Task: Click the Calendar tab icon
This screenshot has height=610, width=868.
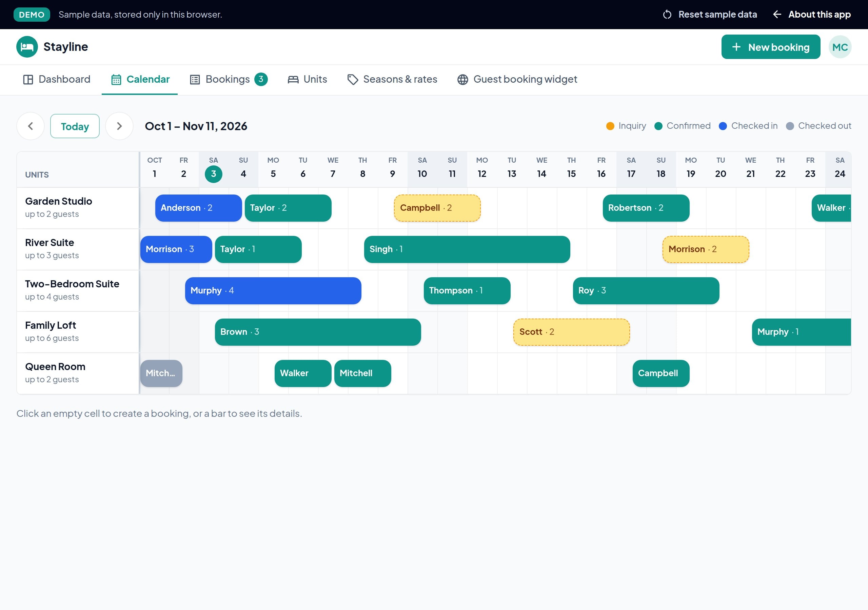Action: 116,80
